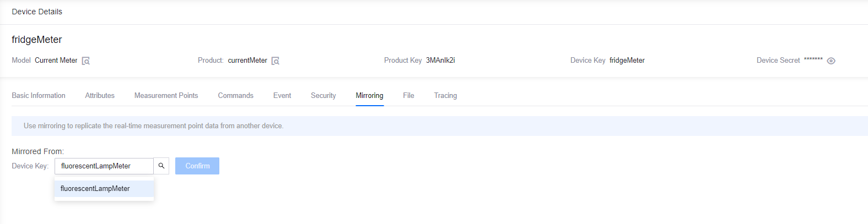This screenshot has height=224, width=868.
Task: Open the Commands tab
Action: tap(235, 96)
